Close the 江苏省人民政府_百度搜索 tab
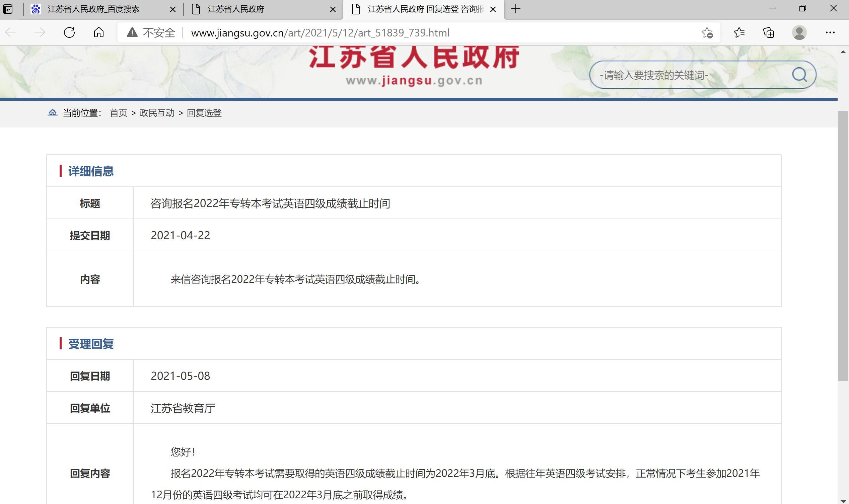 pyautogui.click(x=173, y=9)
